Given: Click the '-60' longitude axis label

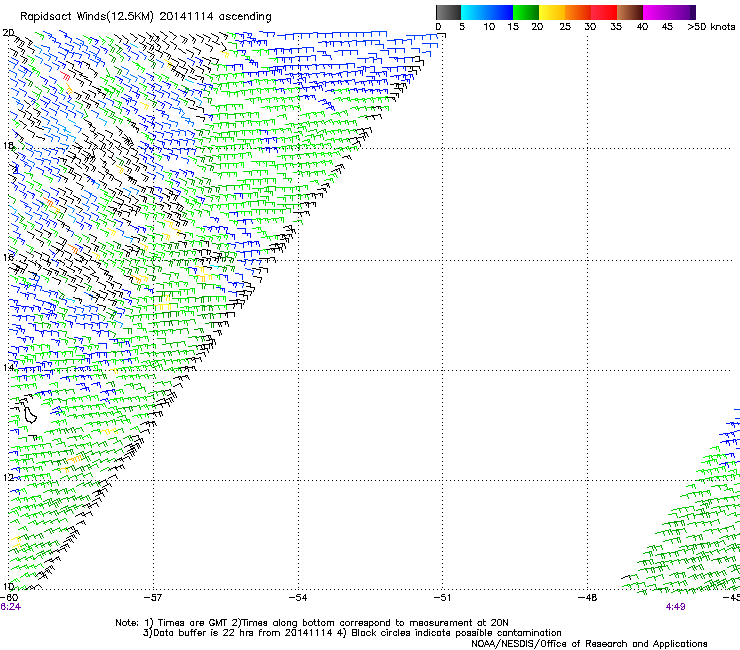Looking at the screenshot, I should pyautogui.click(x=9, y=598).
